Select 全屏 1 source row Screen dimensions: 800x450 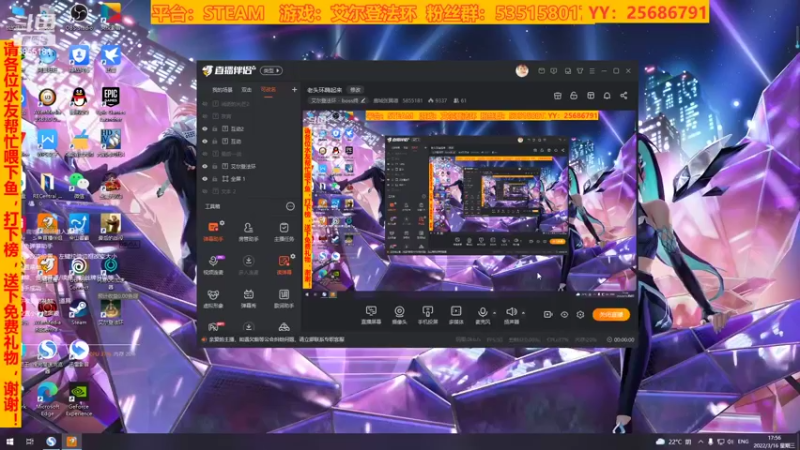(250, 179)
